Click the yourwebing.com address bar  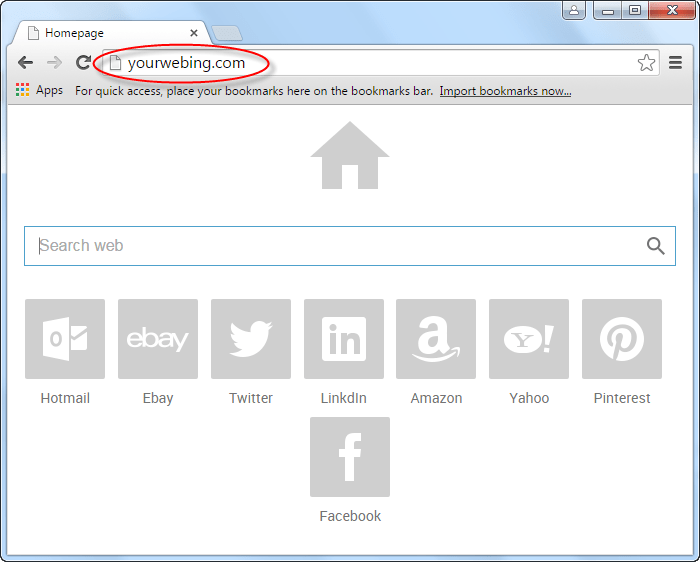pyautogui.click(x=380, y=63)
